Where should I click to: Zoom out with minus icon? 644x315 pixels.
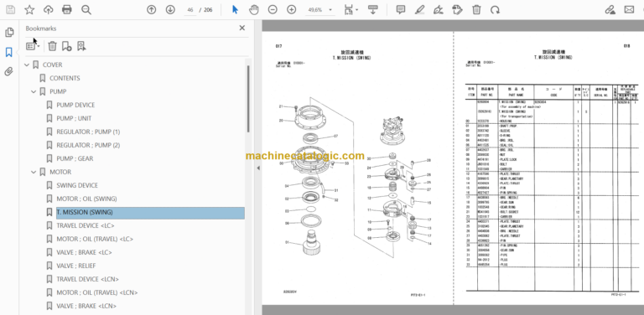(x=273, y=10)
